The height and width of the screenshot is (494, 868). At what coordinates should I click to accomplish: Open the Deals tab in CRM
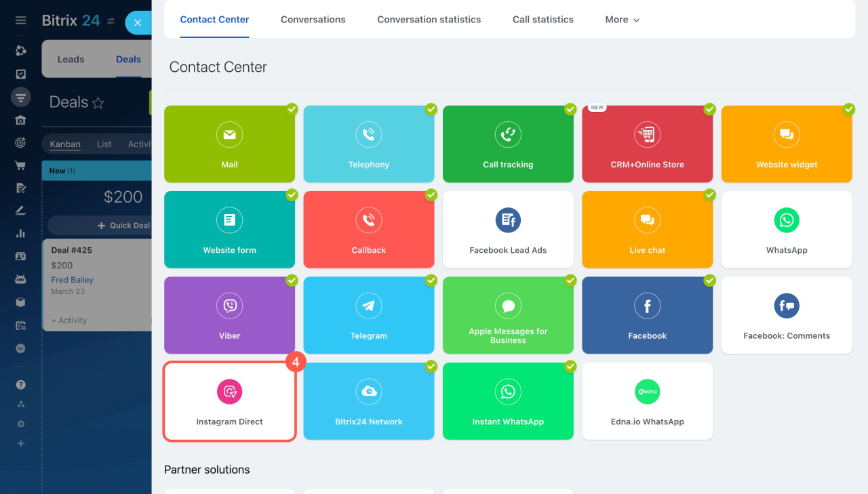click(128, 59)
